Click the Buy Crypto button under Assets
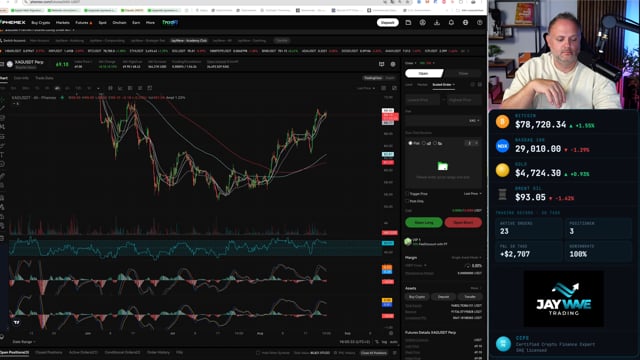 pos(417,297)
